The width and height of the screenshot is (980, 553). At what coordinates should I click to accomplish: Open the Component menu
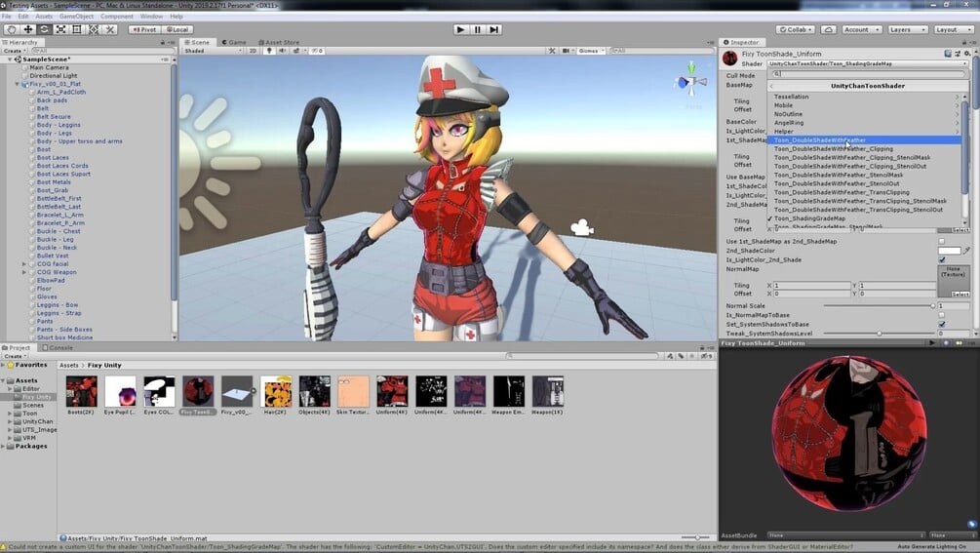(x=116, y=17)
